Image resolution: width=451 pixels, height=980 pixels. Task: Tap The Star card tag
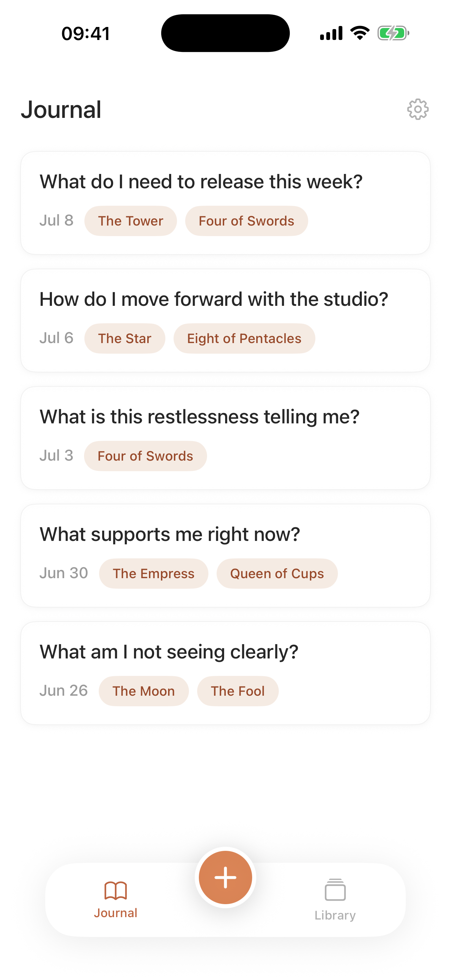pos(125,339)
